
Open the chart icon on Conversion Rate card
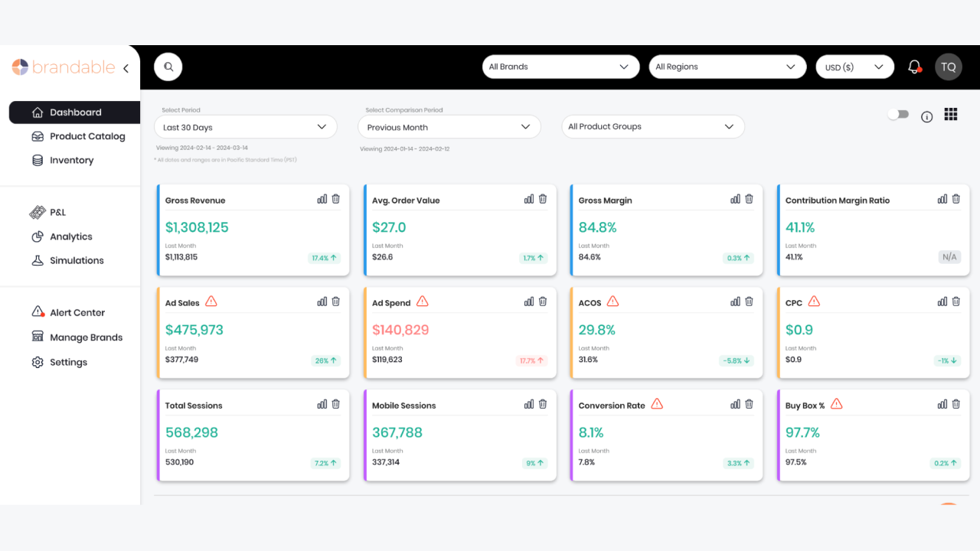pyautogui.click(x=735, y=403)
